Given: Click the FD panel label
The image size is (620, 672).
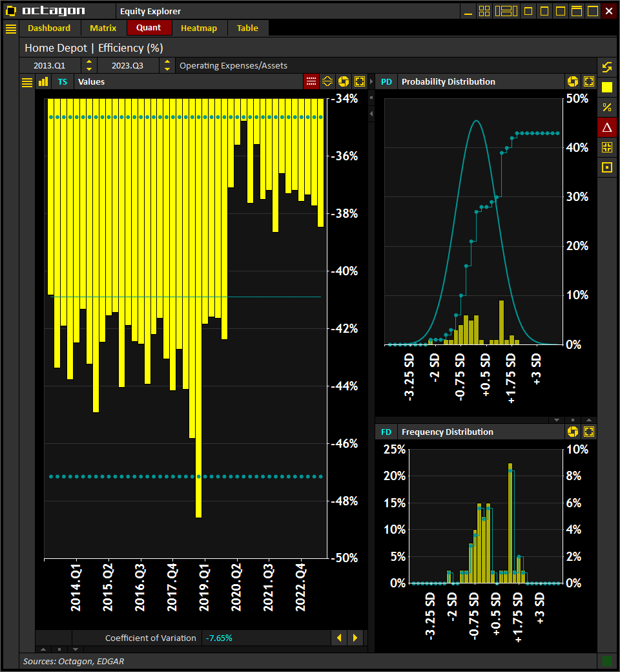Looking at the screenshot, I should (386, 432).
